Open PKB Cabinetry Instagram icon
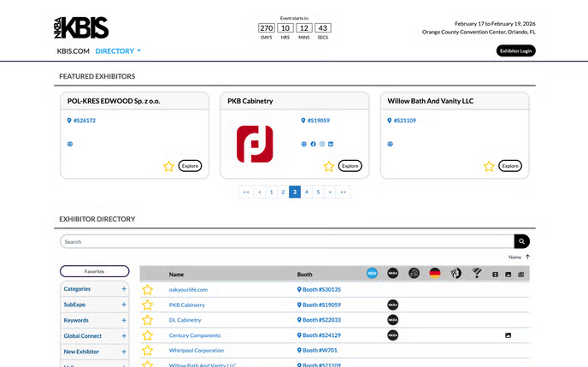Viewport: 588px width, 367px height. click(x=322, y=144)
